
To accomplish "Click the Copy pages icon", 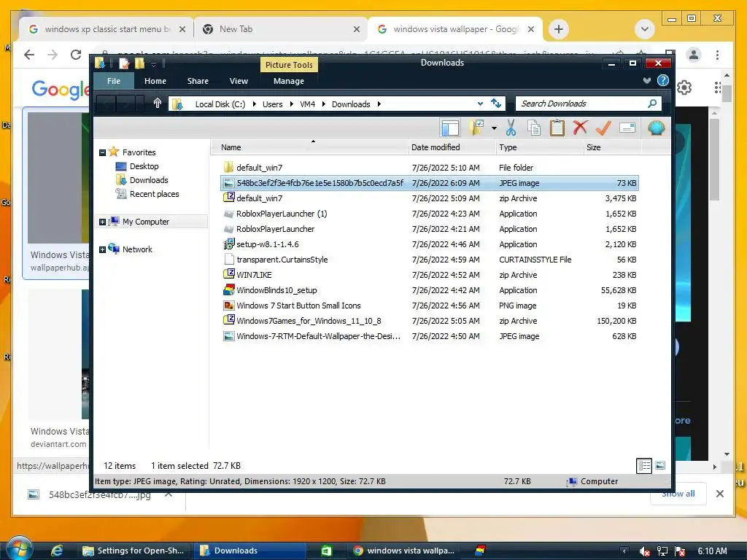I will 534,128.
